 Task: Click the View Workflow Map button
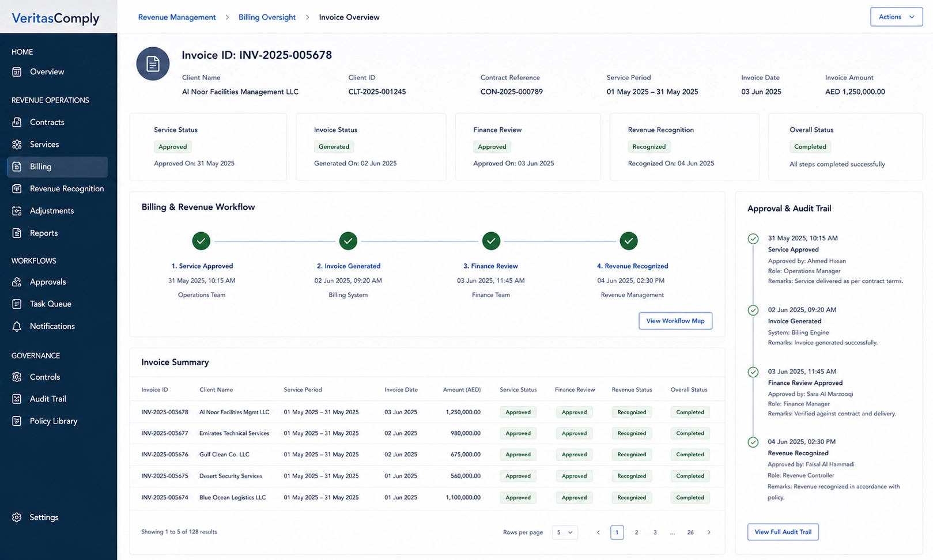(x=675, y=321)
